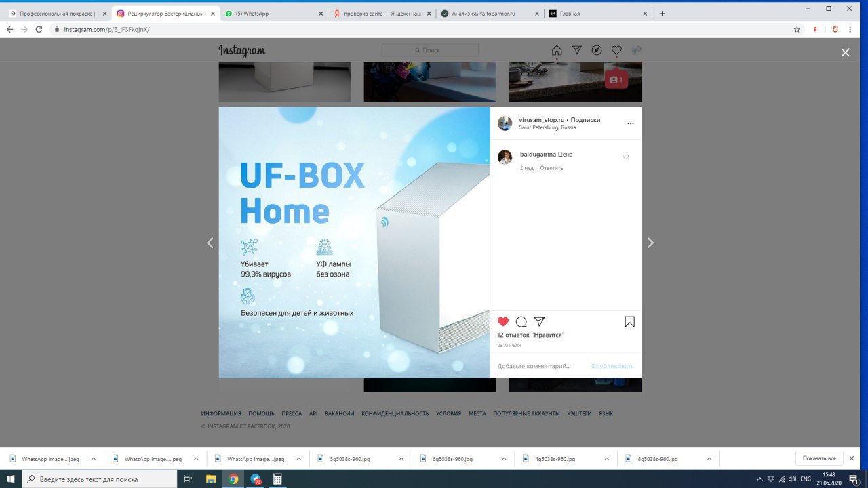
Task: Expand options for 5g5038s-960.jpg download
Action: 401,459
